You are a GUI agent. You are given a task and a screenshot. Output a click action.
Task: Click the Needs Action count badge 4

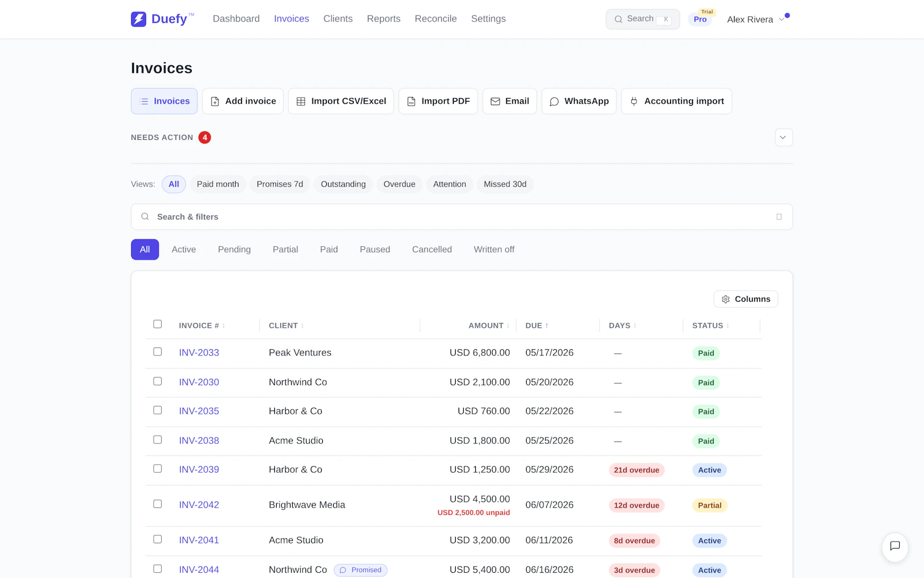coord(204,138)
